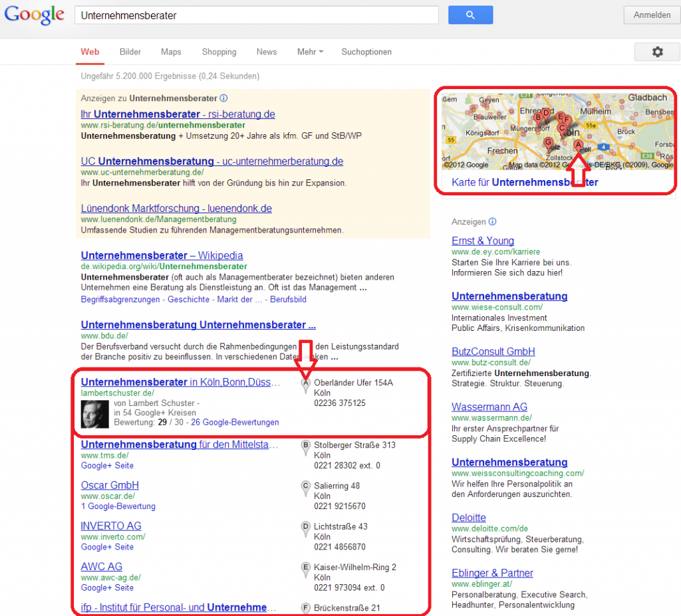Click green URL 'www.oscar.de/'
Screen dimensions: 681x616
click(x=108, y=496)
